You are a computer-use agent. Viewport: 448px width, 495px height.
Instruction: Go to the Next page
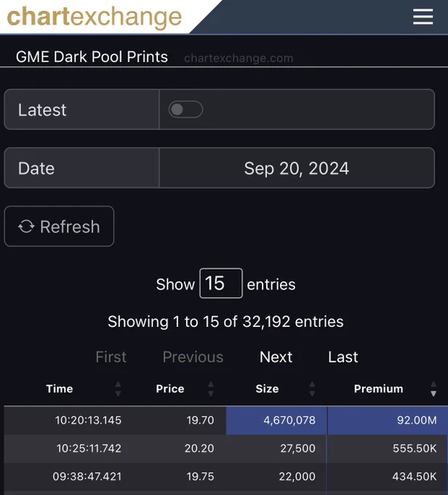coord(276,357)
